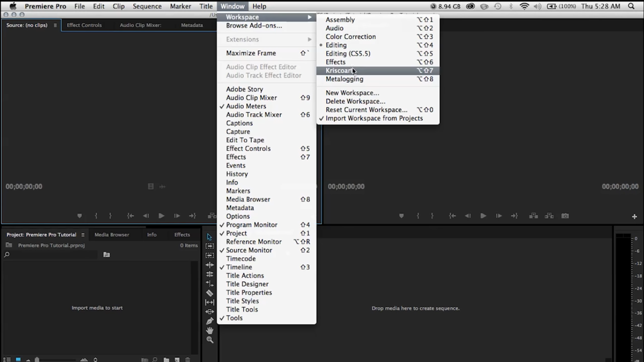Image resolution: width=644 pixels, height=362 pixels.
Task: Open the Media Browser tab
Action: [112, 235]
